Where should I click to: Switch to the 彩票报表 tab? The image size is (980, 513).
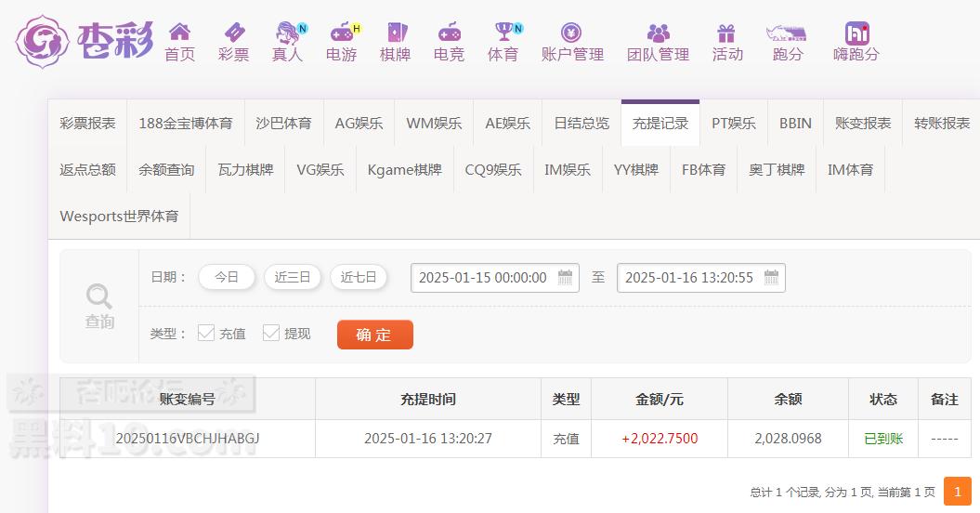[x=87, y=123]
